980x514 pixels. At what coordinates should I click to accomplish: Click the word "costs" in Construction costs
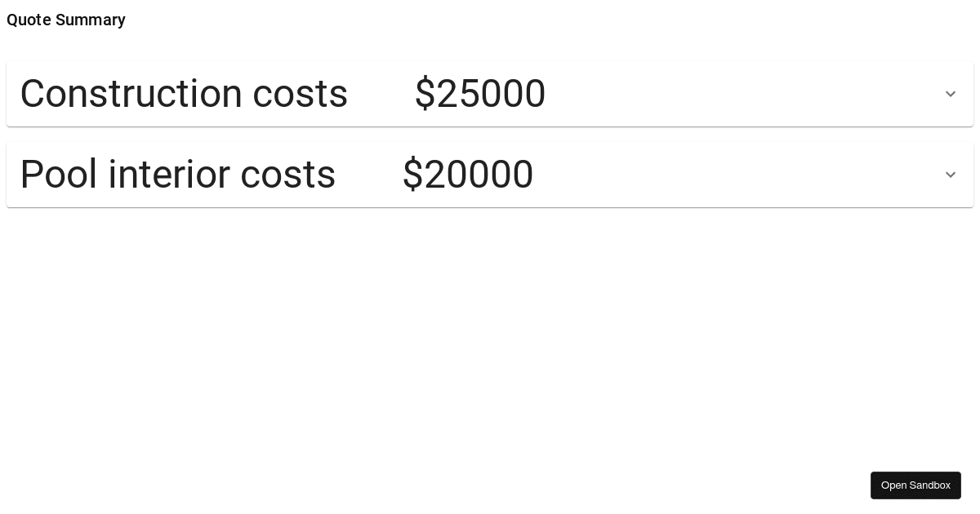click(301, 95)
